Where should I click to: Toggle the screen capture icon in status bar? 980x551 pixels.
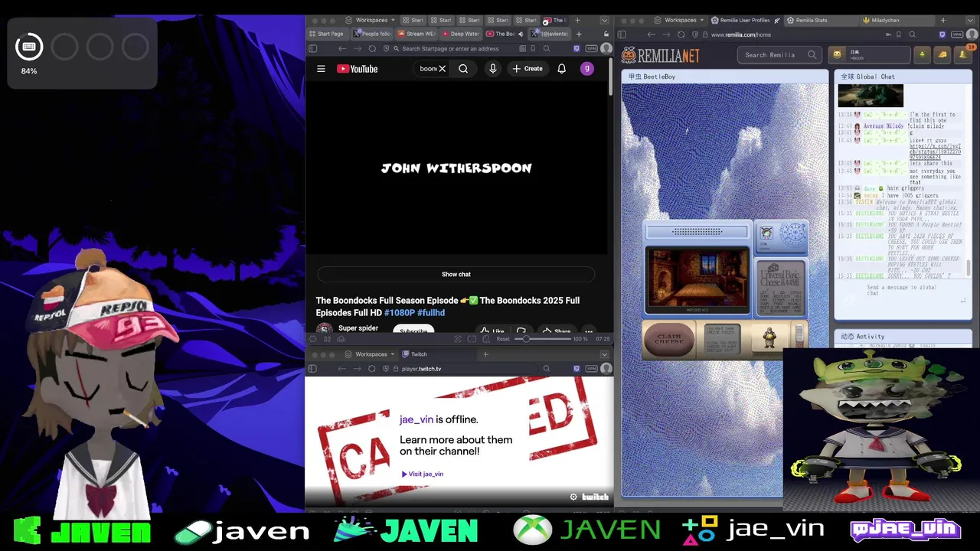tap(458, 339)
